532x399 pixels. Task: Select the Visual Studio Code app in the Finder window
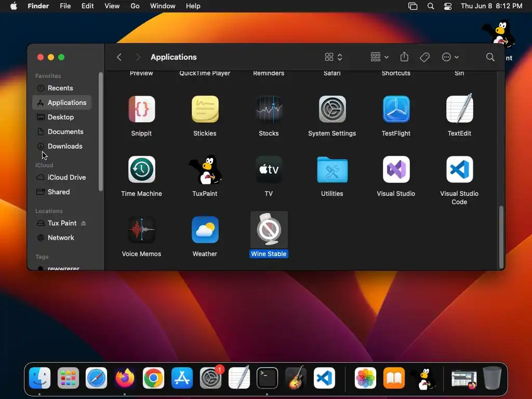[x=459, y=169]
